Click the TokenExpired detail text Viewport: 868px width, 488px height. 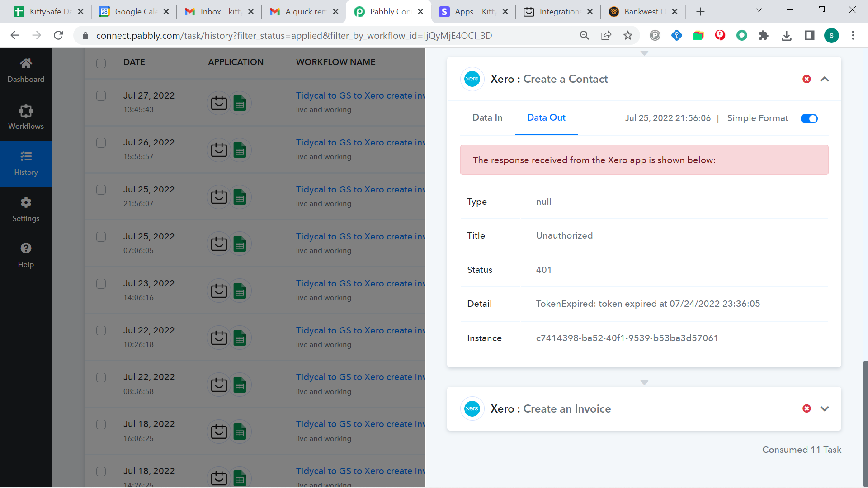pos(648,304)
